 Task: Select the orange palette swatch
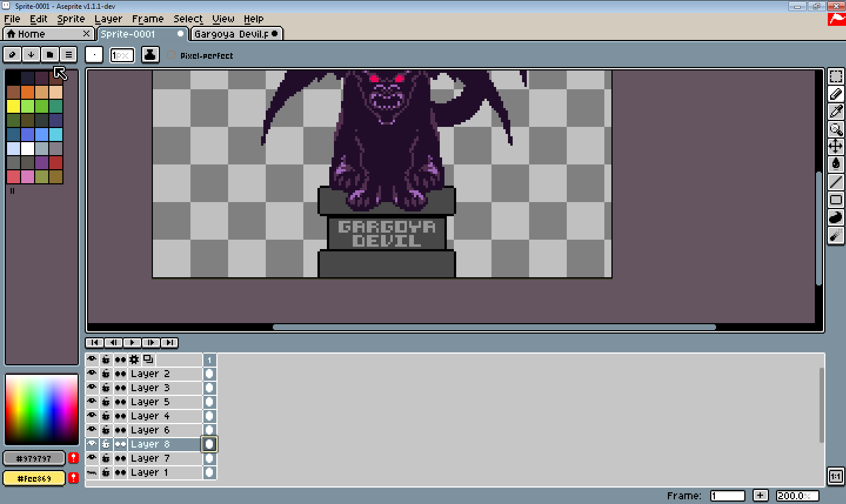coord(27,92)
